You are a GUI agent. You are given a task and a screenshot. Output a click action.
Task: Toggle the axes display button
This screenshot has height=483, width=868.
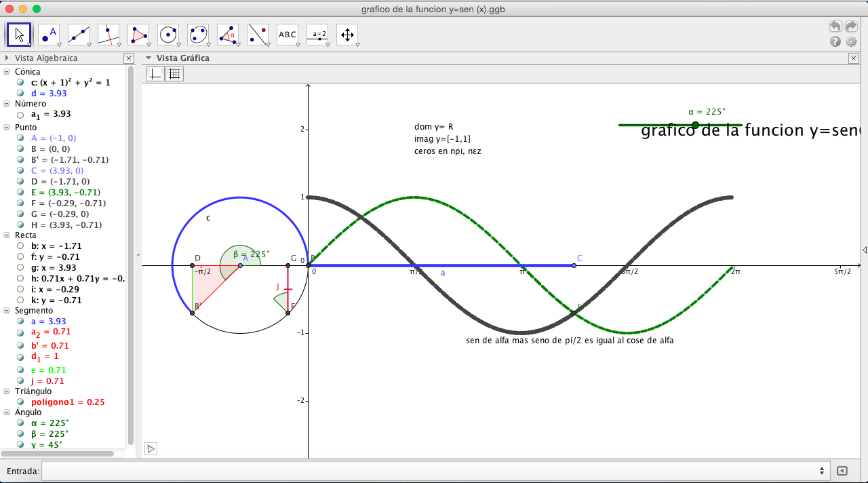coord(155,74)
